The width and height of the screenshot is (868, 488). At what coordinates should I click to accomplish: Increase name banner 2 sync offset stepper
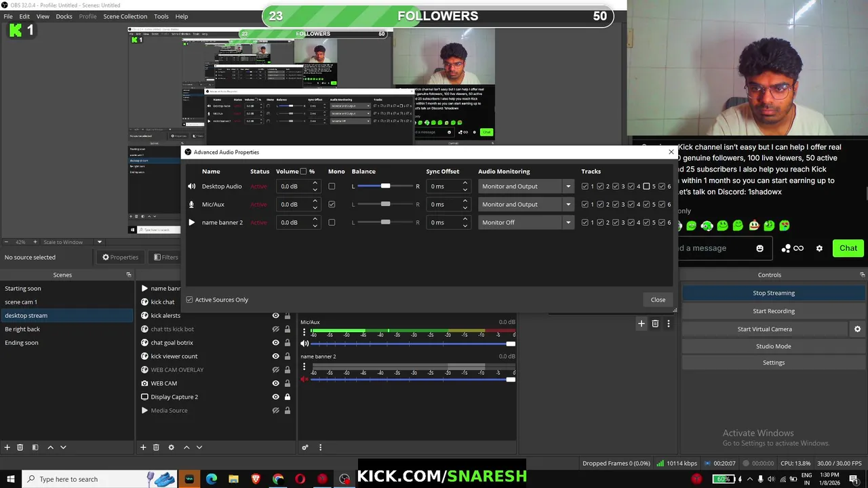pos(465,219)
